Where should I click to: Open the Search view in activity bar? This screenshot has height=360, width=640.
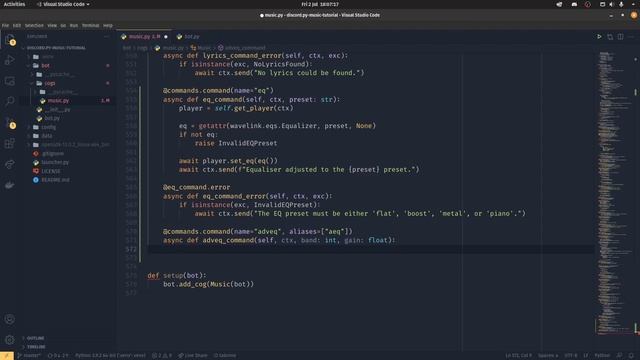pyautogui.click(x=10, y=101)
